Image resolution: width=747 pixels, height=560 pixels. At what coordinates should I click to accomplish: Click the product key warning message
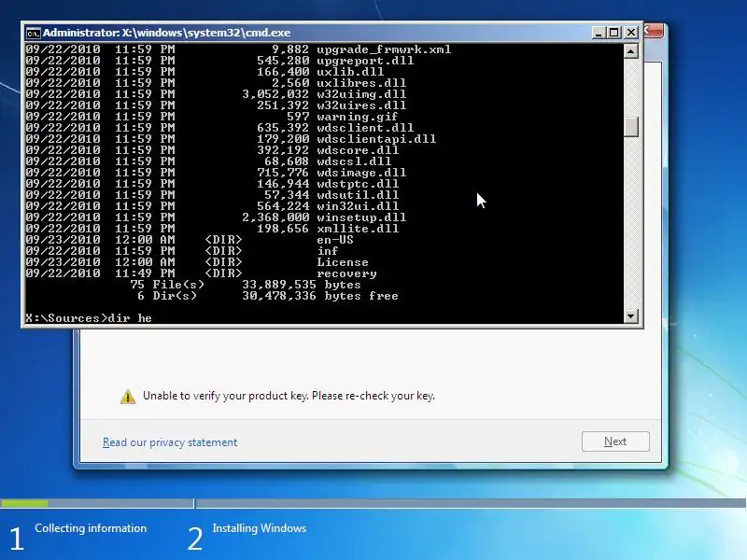coord(289,396)
